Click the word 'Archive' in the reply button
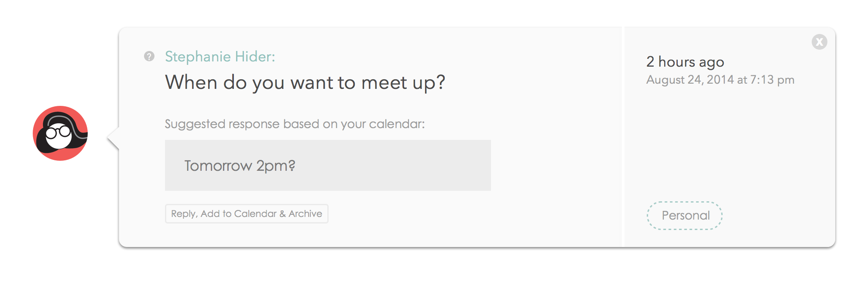Screen dimensions: 868x281 [x=305, y=214]
